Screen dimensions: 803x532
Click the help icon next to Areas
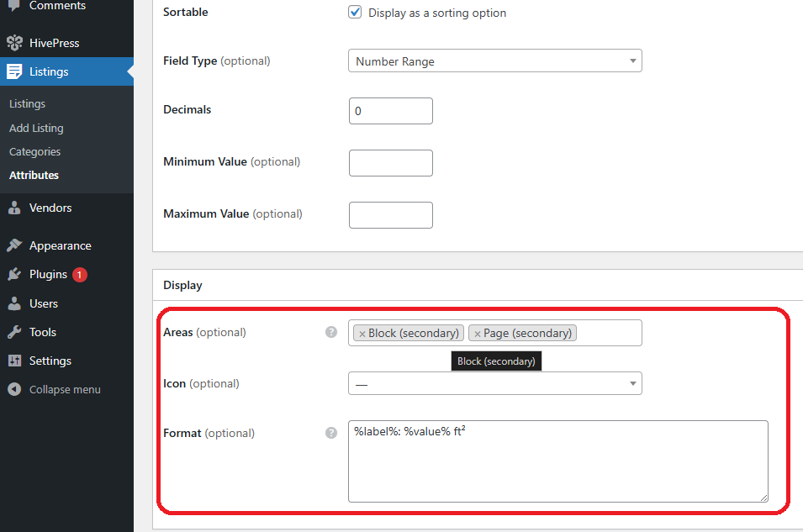(x=331, y=332)
